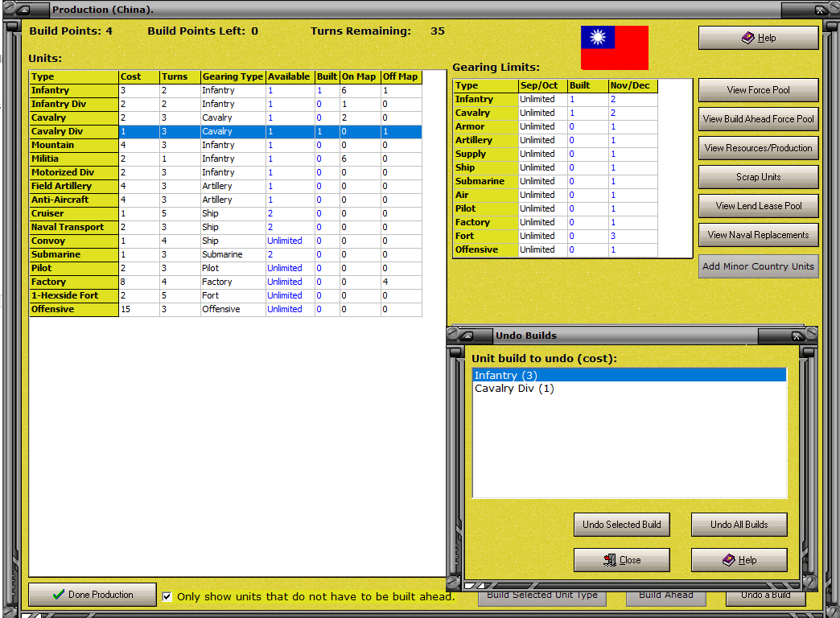Select the 1-Hexside Fort unit row
Screen dimensions: 840x618
pyautogui.click(x=225, y=295)
